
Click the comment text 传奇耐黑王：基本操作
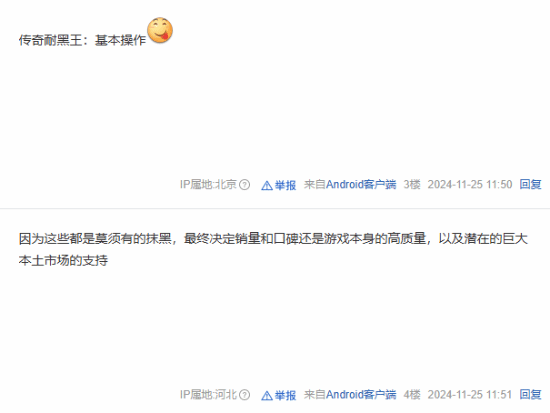[82, 40]
